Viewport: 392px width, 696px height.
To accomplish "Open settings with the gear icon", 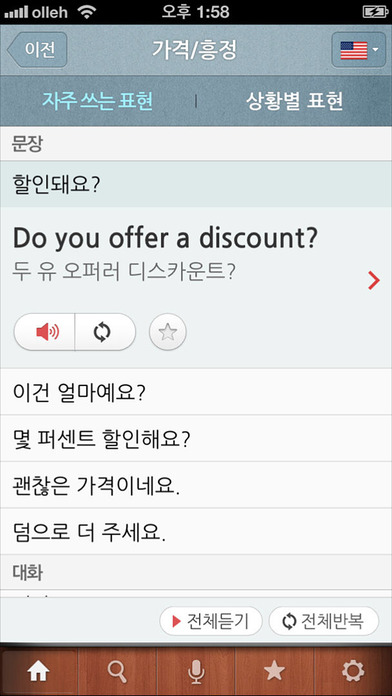I will (353, 671).
